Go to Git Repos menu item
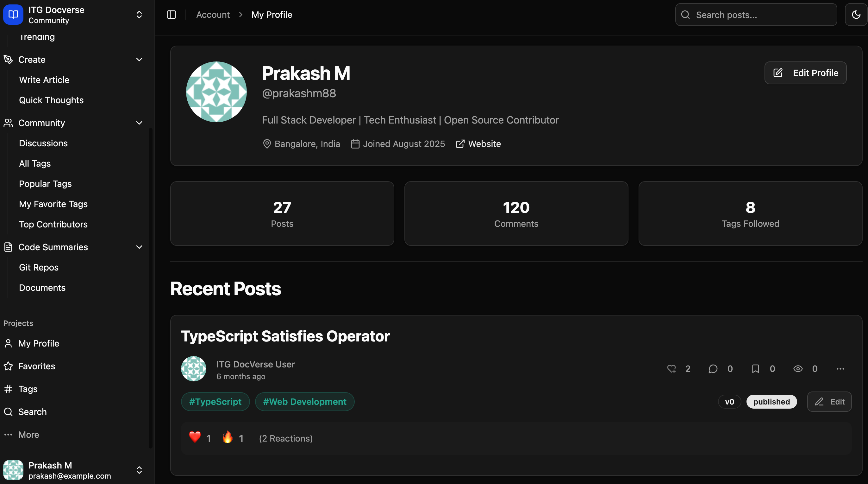 coord(39,267)
